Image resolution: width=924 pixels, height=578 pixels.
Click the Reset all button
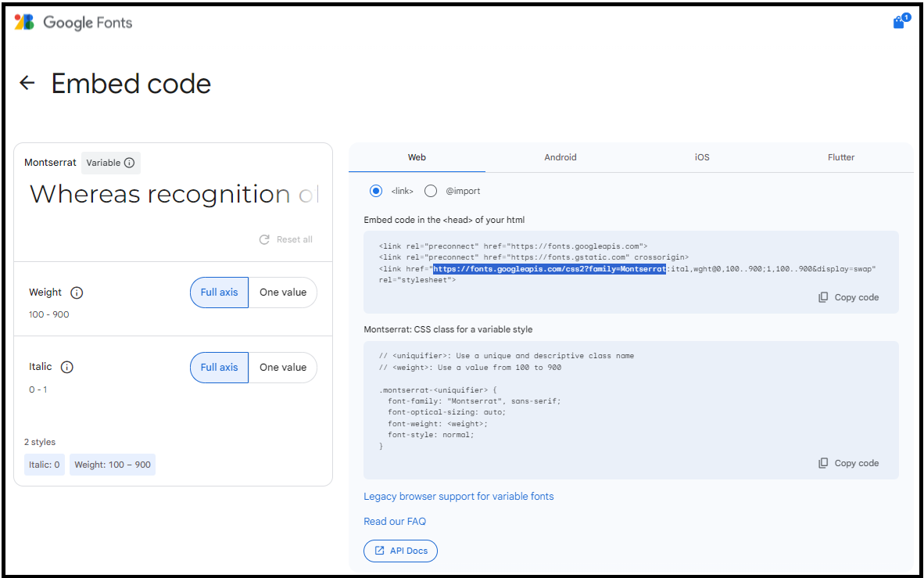pos(286,239)
